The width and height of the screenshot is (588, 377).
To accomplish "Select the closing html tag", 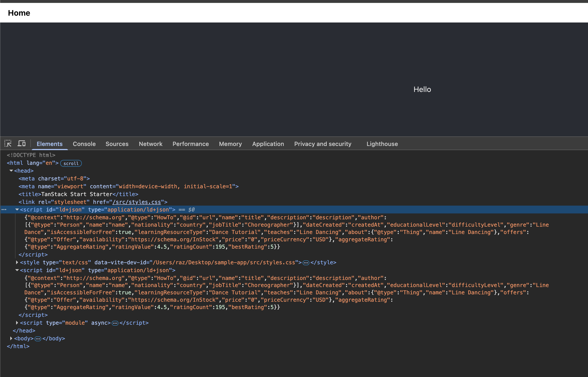I will (x=18, y=346).
